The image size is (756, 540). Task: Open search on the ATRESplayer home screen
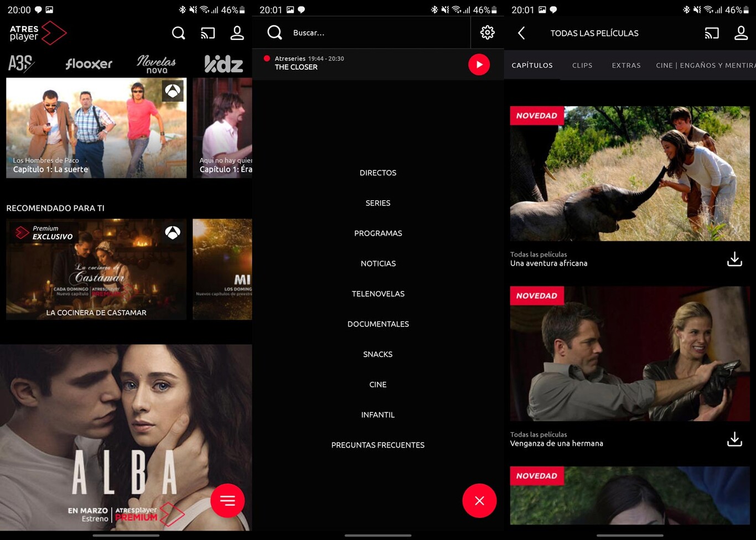tap(178, 33)
